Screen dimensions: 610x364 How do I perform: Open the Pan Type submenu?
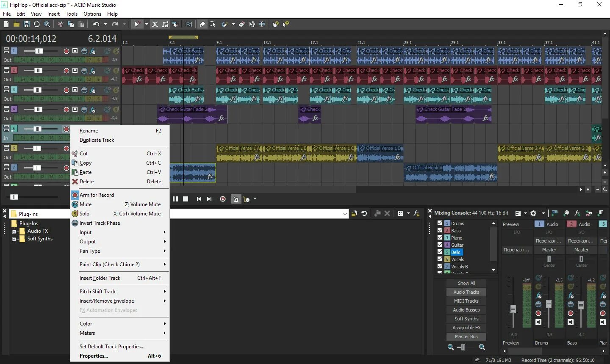point(120,251)
